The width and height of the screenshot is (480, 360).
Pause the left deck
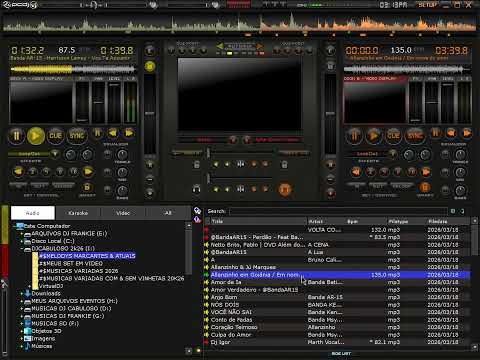click(16, 136)
